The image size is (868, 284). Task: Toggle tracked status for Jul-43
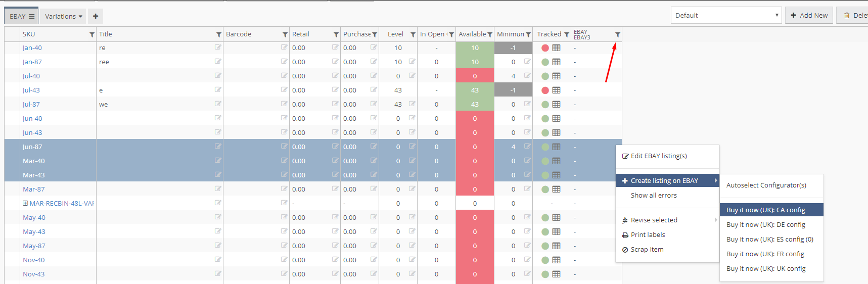click(x=545, y=90)
